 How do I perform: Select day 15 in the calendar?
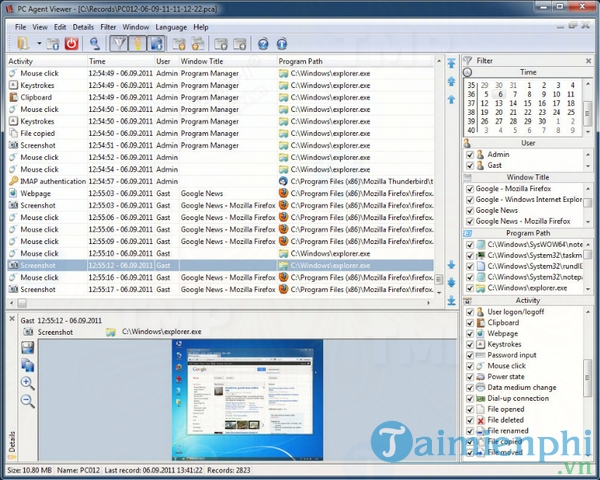click(528, 103)
